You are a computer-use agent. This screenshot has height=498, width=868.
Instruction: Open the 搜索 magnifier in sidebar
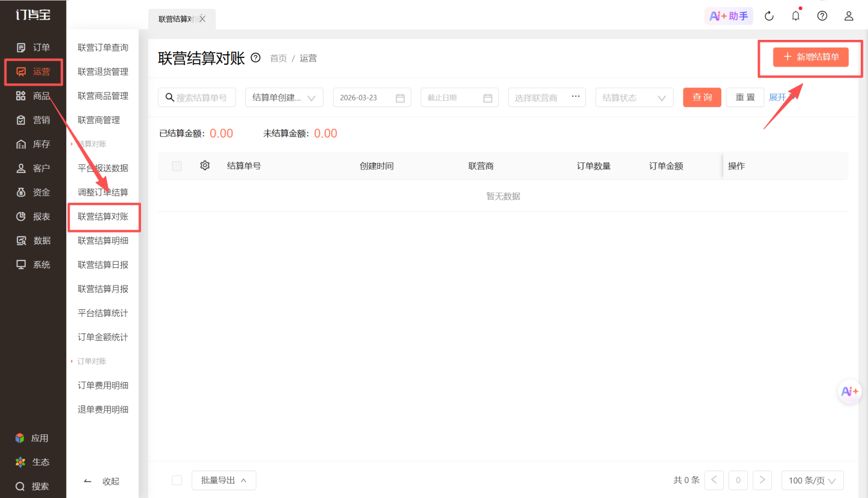(x=20, y=487)
